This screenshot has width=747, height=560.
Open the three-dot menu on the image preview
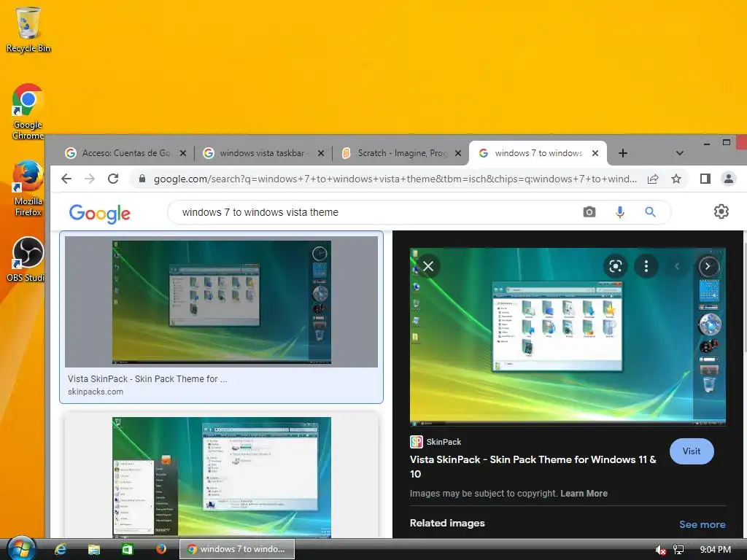coord(646,266)
